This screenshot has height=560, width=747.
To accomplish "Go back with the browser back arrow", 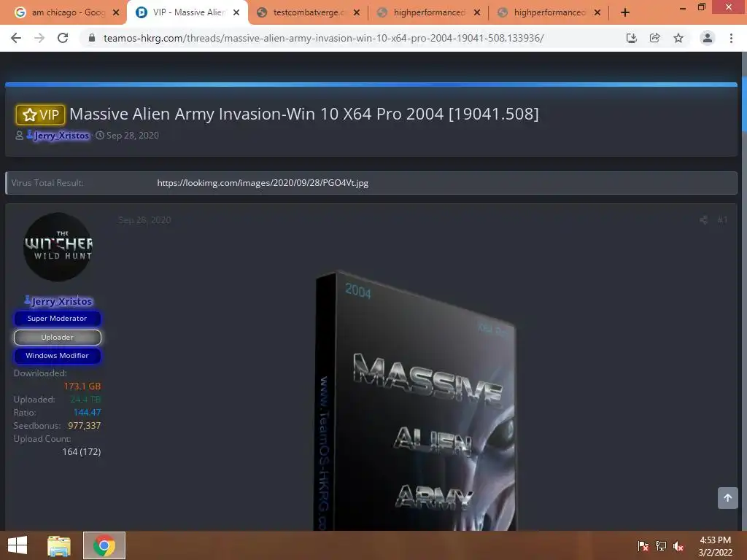I will tap(16, 38).
